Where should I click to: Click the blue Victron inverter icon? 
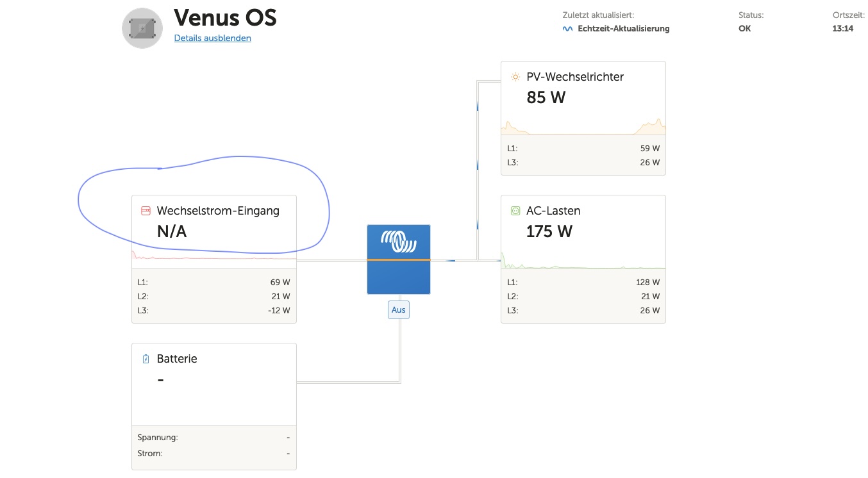[x=399, y=260]
